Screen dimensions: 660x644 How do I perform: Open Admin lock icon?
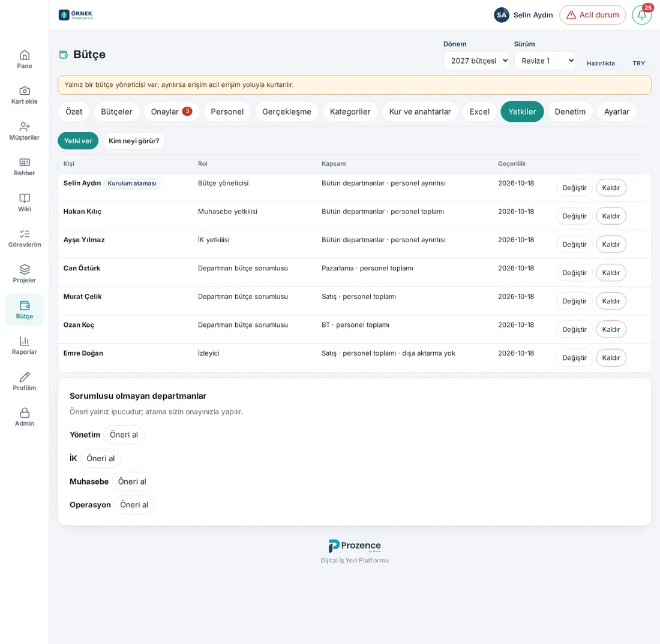point(25,413)
